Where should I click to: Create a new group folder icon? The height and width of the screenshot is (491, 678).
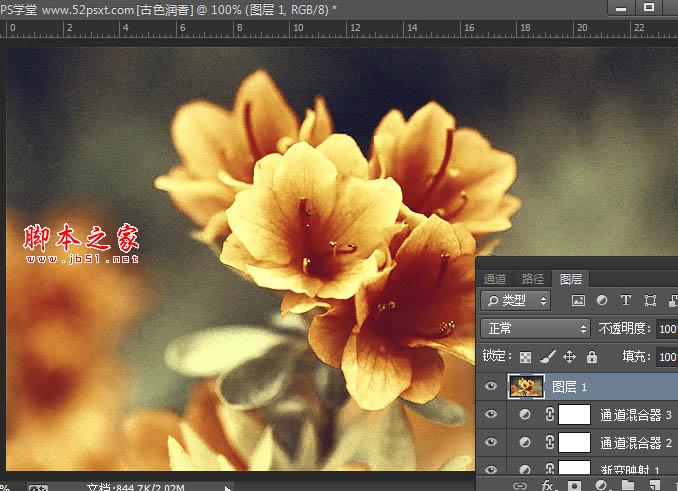tap(628, 485)
